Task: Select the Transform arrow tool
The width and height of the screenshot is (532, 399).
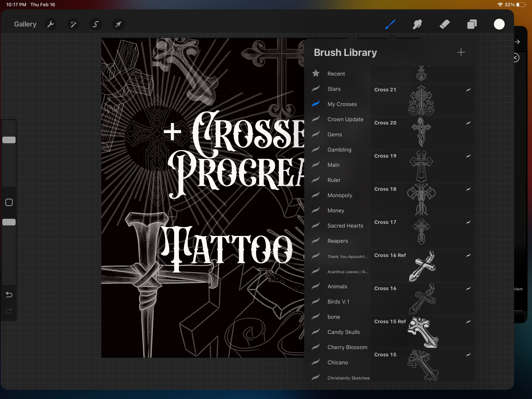Action: click(118, 24)
